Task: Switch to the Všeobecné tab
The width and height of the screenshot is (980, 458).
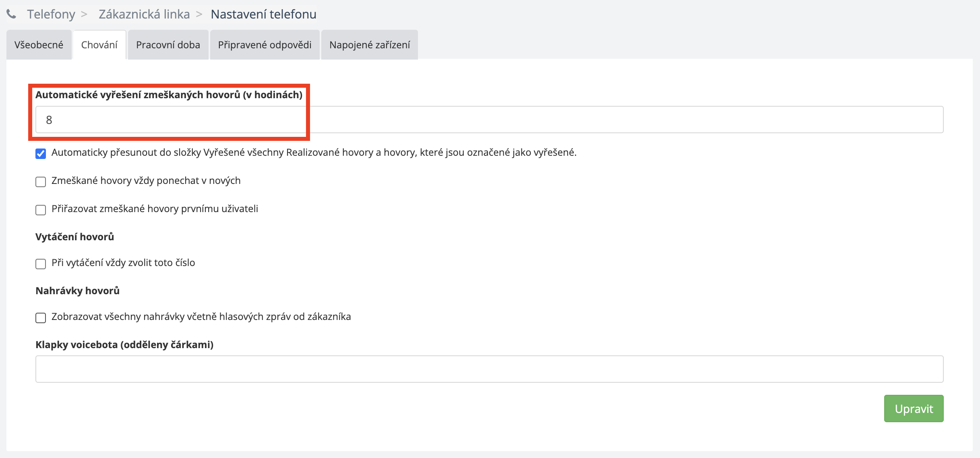Action: pyautogui.click(x=39, y=45)
